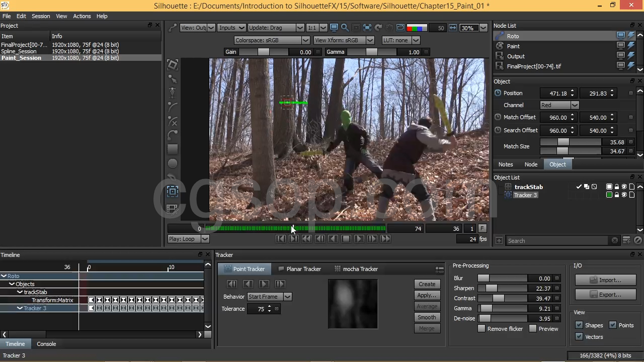644x362 pixels.
Task: Open the Update: Drag dropdown
Action: pos(276,28)
